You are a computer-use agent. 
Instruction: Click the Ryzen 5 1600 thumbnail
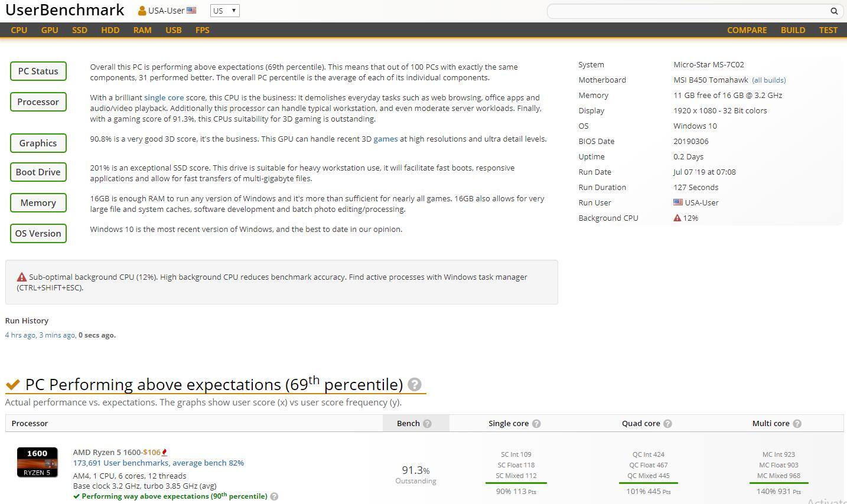click(37, 462)
